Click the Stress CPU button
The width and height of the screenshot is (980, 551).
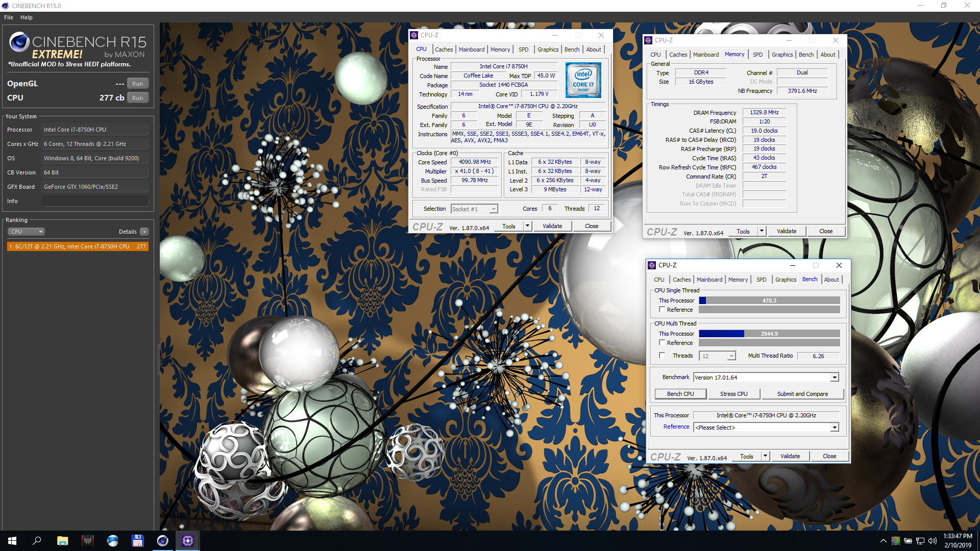[733, 394]
